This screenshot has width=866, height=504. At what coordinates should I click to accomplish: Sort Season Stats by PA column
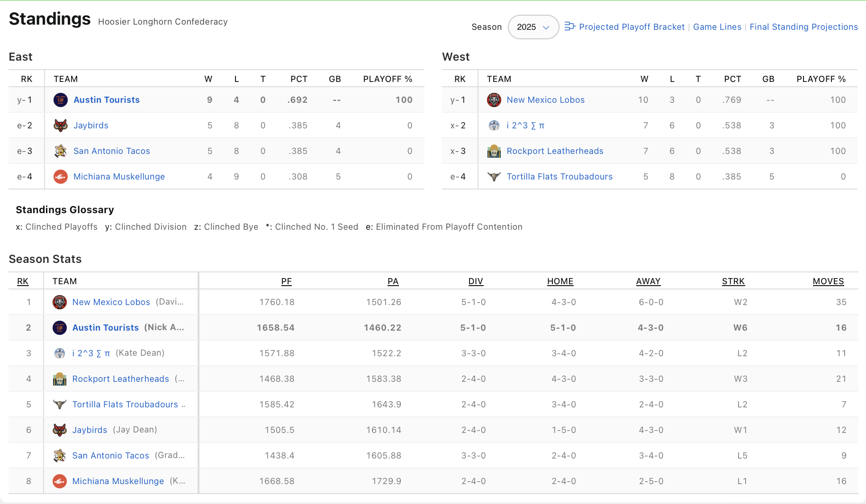(x=393, y=281)
